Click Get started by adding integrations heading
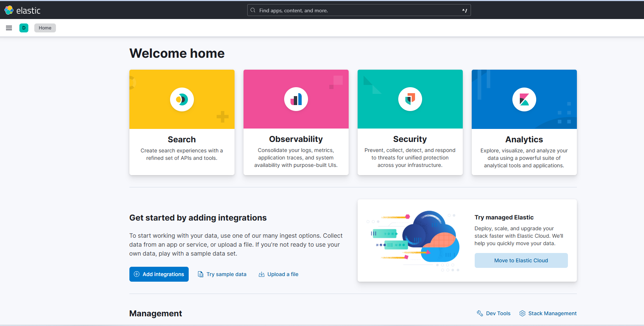This screenshot has width=644, height=326. click(198, 218)
